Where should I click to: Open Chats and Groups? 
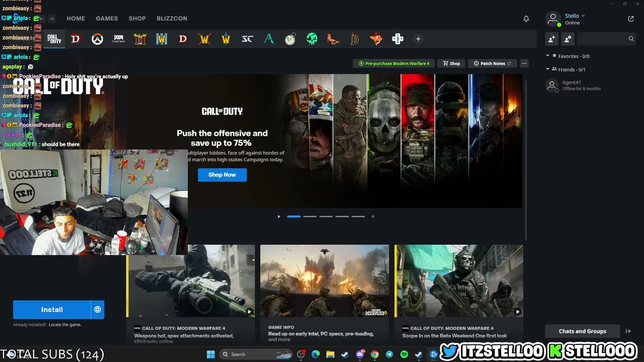[583, 331]
